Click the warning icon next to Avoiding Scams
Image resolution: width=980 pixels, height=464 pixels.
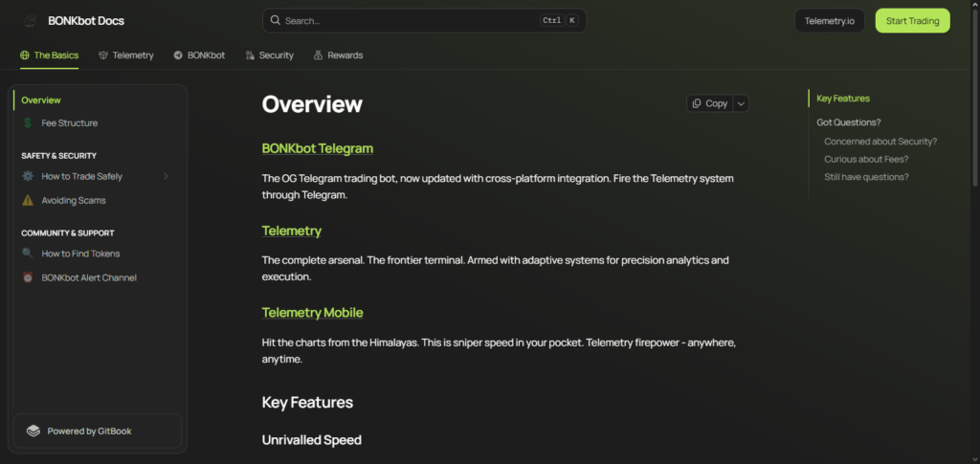pos(28,201)
